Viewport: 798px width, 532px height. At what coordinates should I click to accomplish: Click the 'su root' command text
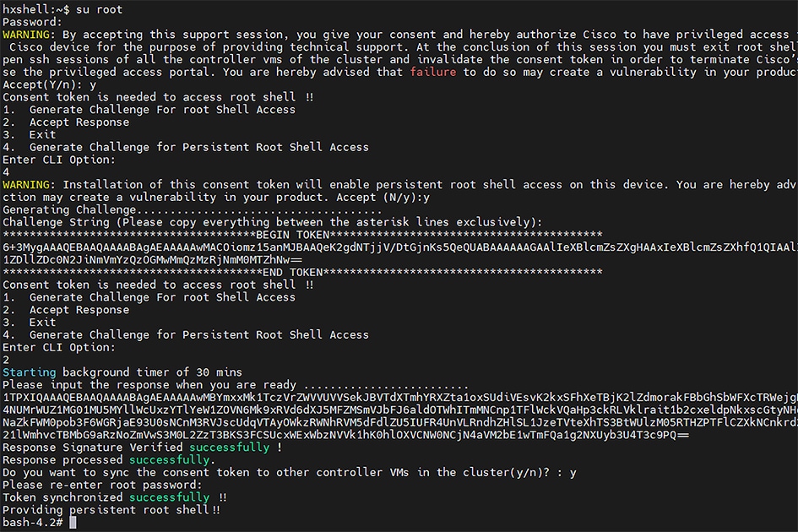[x=100, y=9]
